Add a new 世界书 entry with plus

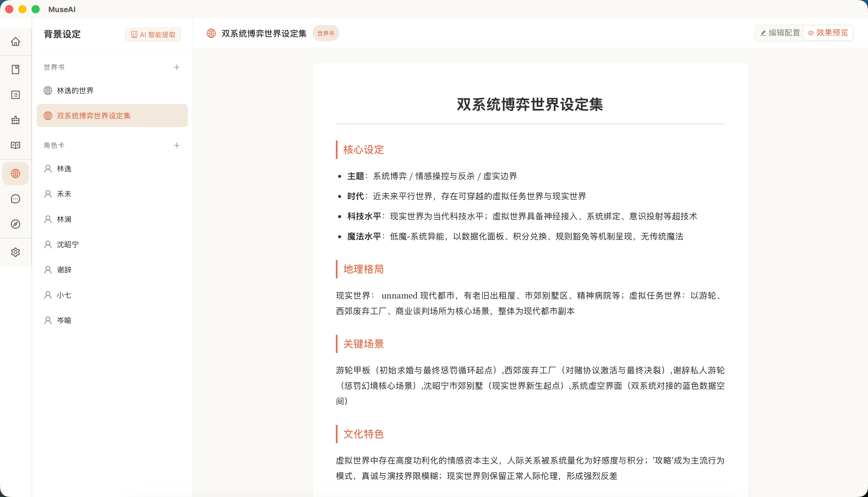pyautogui.click(x=177, y=67)
